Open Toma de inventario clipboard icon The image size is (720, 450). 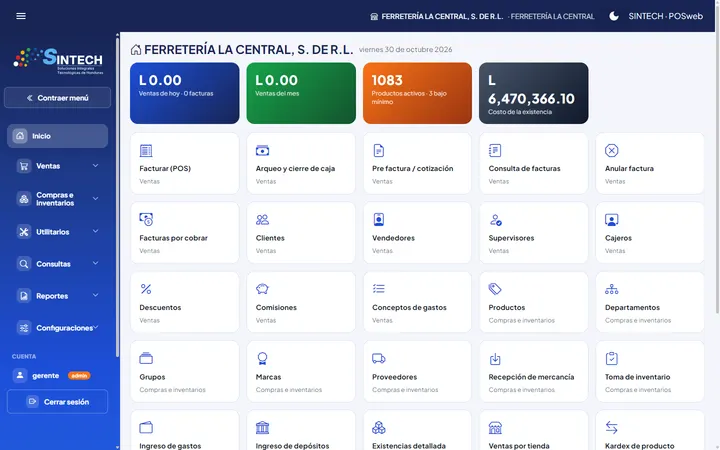click(612, 358)
